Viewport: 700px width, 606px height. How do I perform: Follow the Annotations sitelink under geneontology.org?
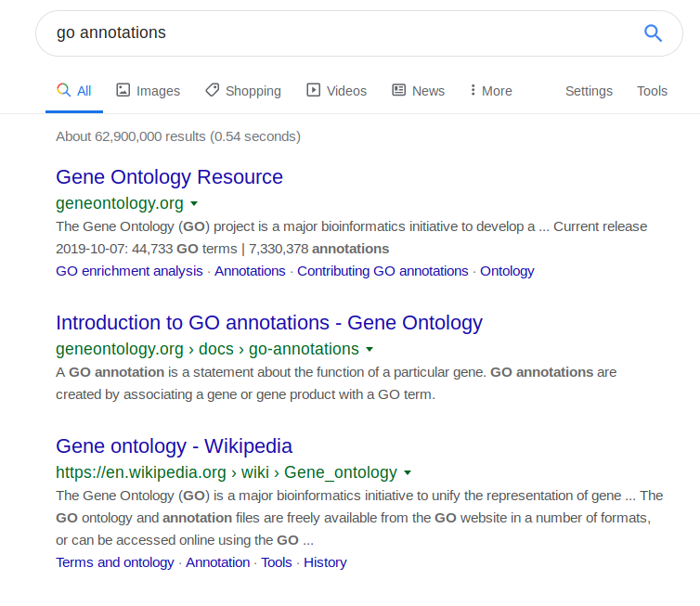pyautogui.click(x=250, y=271)
